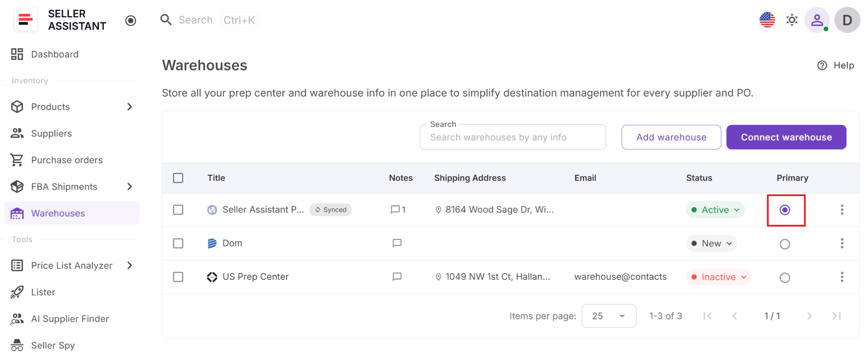Open the Active status dropdown
Screen dimensions: 868x357
click(x=715, y=210)
